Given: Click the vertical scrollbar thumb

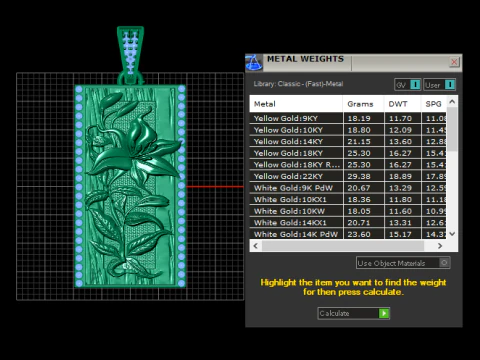Looking at the screenshot, I should 452,129.
